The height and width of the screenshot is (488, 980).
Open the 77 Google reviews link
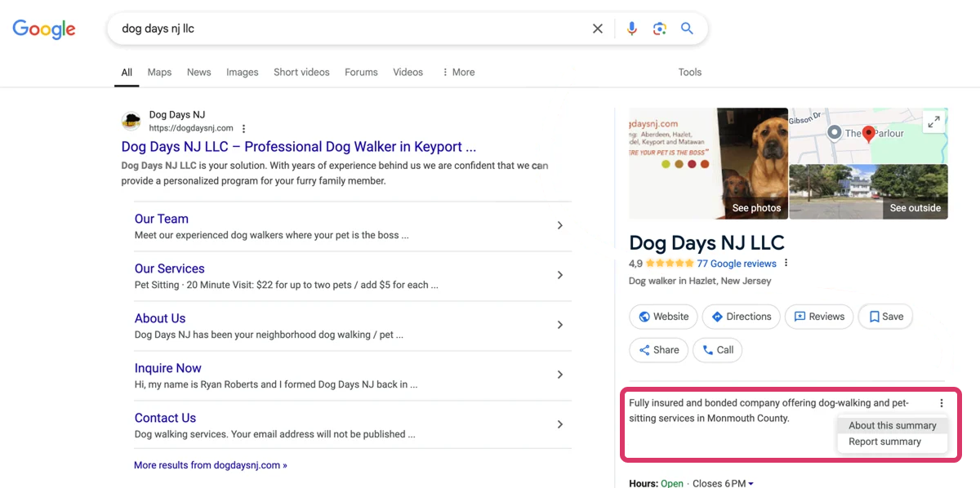737,264
